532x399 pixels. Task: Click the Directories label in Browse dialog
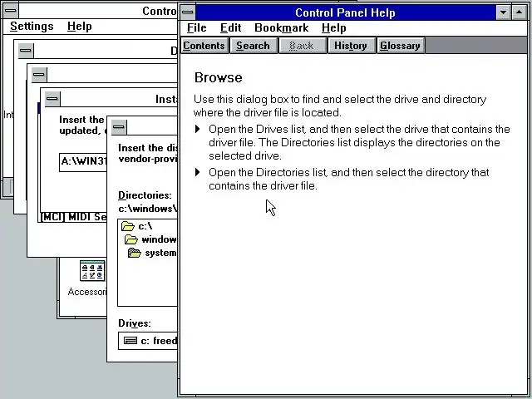145,195
